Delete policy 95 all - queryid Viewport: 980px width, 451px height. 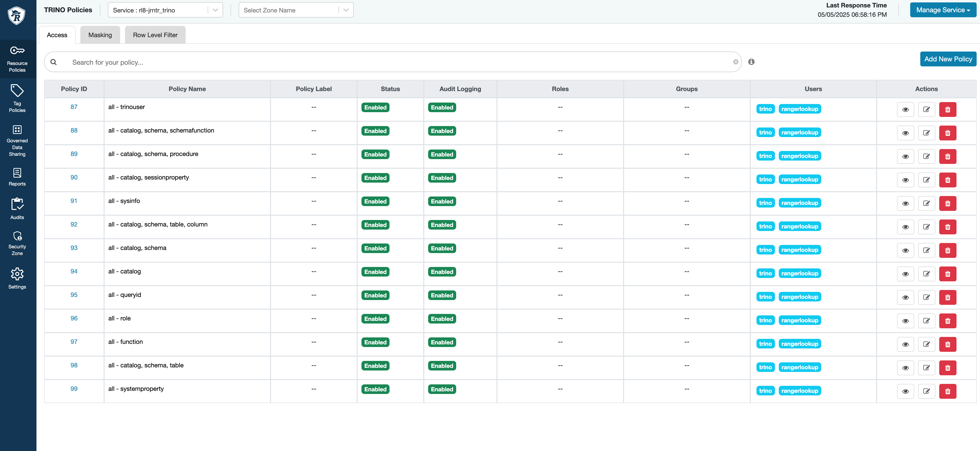[x=947, y=297]
